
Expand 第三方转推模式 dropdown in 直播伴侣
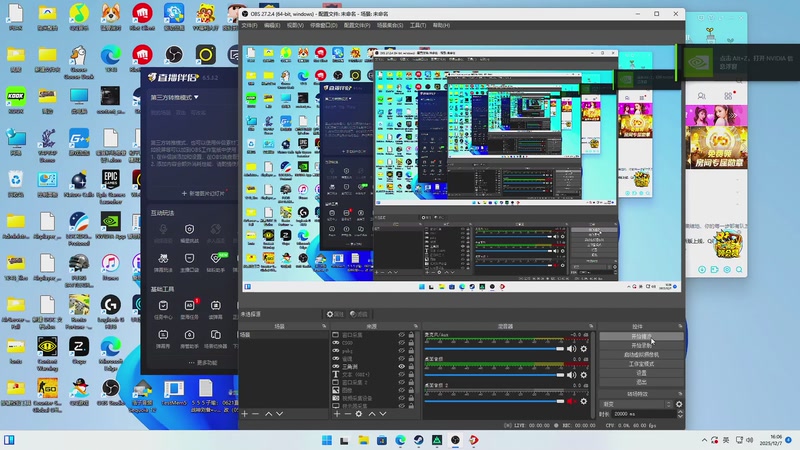pos(174,97)
